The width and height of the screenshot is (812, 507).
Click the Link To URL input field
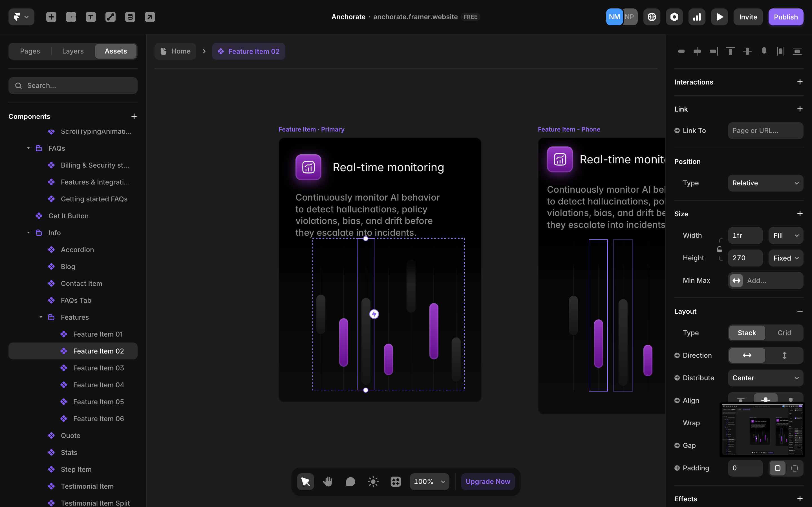[765, 130]
